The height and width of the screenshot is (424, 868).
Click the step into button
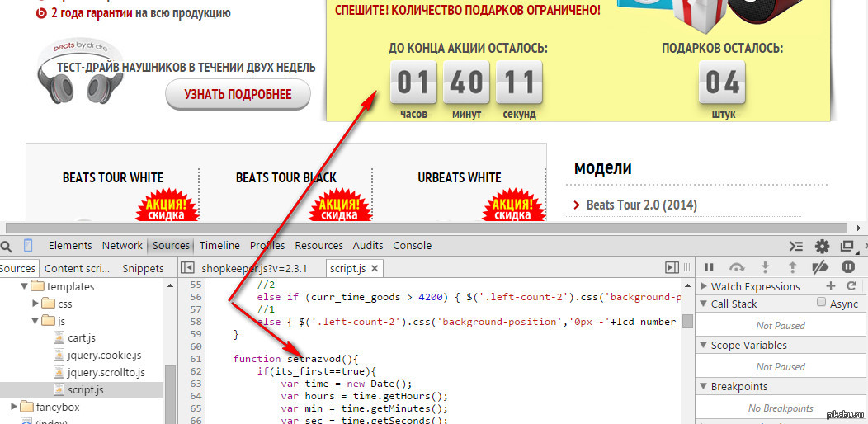766,267
